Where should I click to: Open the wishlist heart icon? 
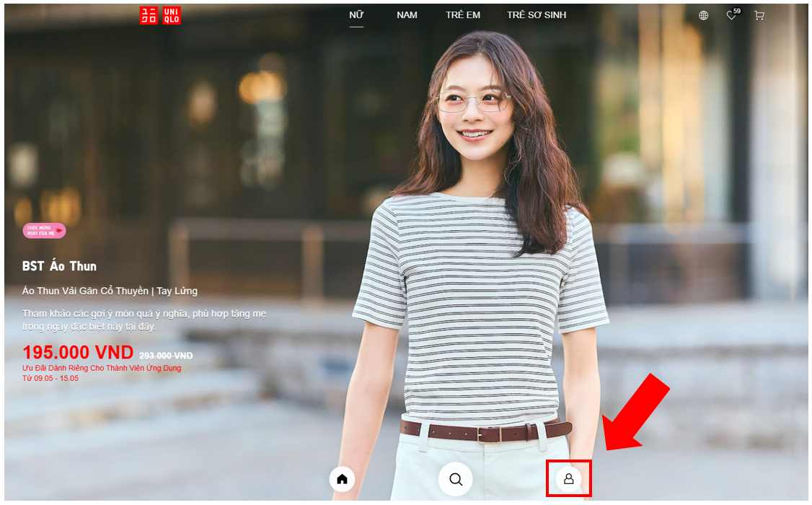[731, 15]
